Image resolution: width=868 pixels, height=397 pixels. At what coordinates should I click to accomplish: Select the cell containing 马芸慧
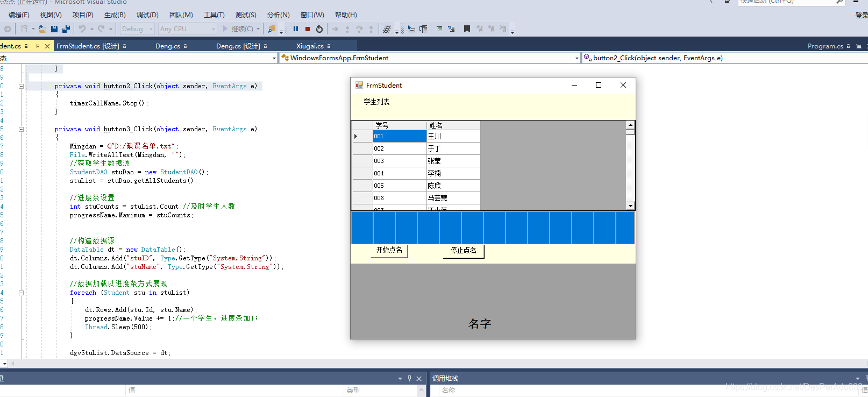(x=453, y=198)
